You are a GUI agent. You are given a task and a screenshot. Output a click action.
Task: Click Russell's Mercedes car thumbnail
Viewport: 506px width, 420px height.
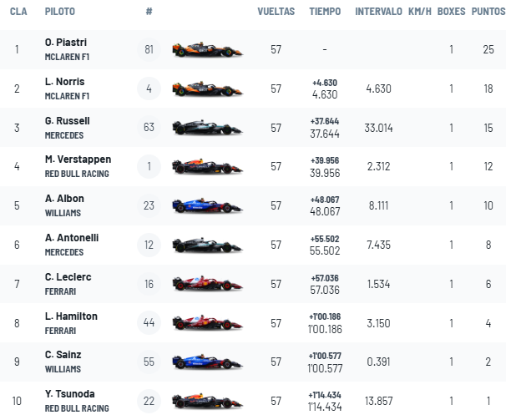click(208, 128)
